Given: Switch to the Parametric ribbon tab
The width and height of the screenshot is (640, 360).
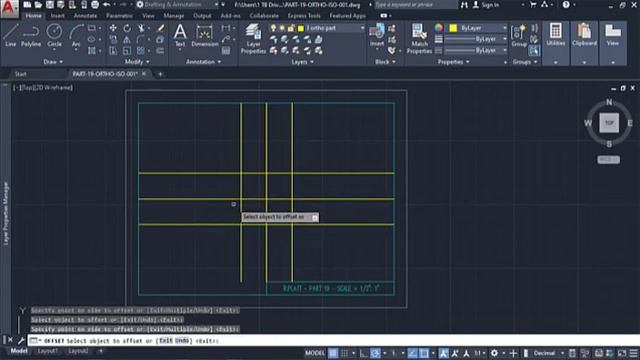Looking at the screenshot, I should (x=119, y=16).
